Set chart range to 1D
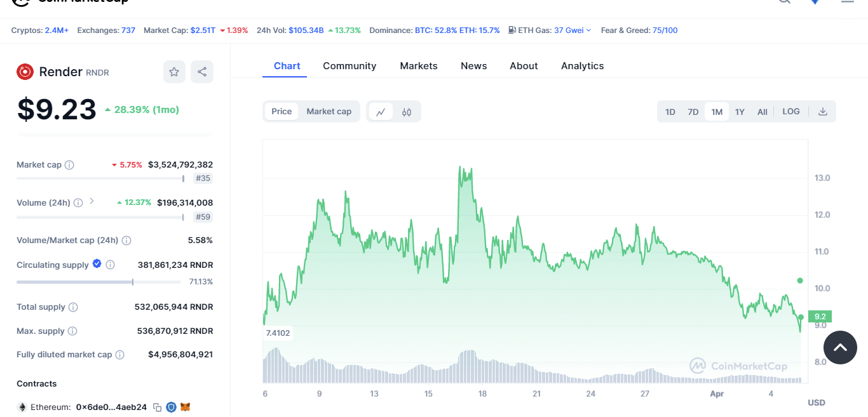This screenshot has width=868, height=417. 670,112
